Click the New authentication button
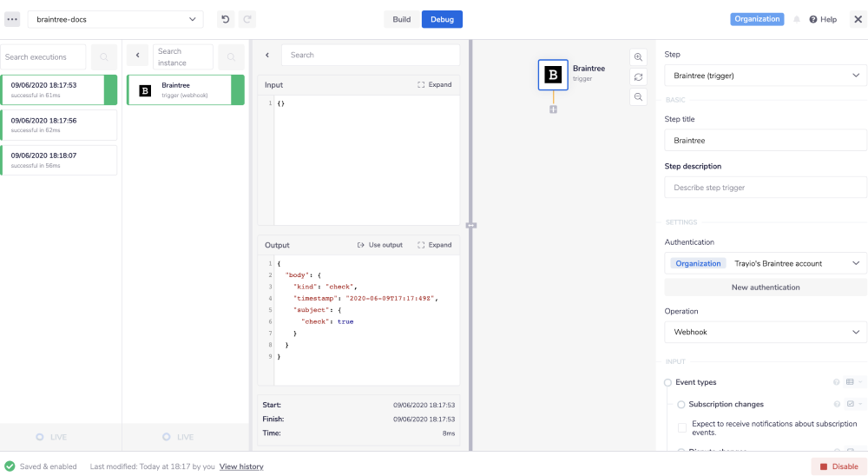Image resolution: width=868 pixels, height=476 pixels. tap(766, 288)
